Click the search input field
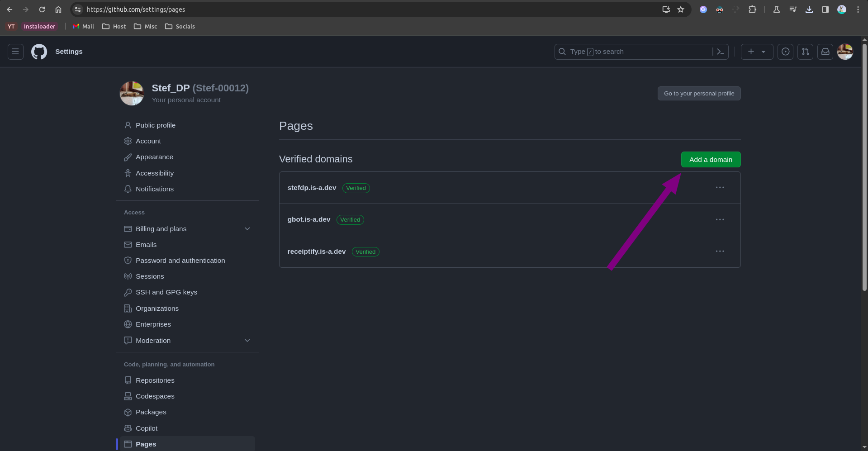The height and width of the screenshot is (451, 868). (633, 52)
